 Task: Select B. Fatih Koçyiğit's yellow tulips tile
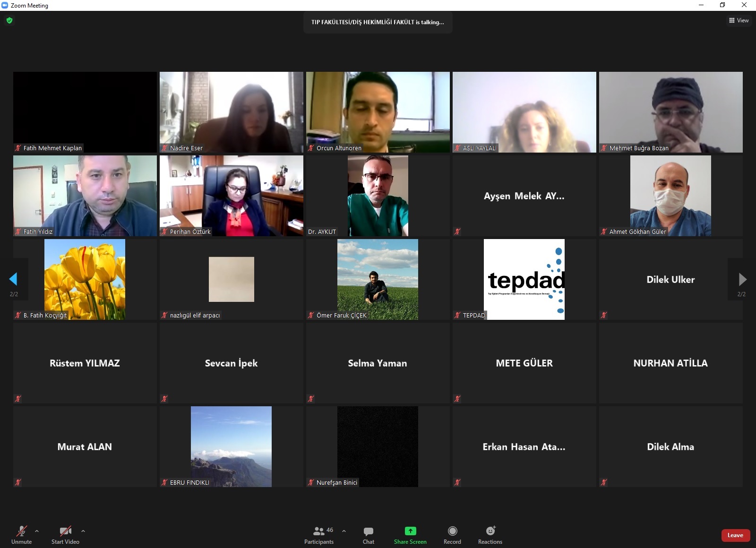pyautogui.click(x=85, y=279)
